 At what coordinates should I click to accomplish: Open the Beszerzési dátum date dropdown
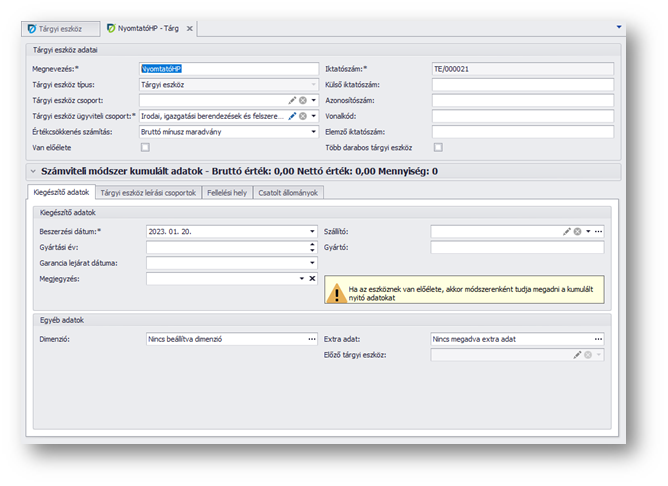[x=312, y=231]
